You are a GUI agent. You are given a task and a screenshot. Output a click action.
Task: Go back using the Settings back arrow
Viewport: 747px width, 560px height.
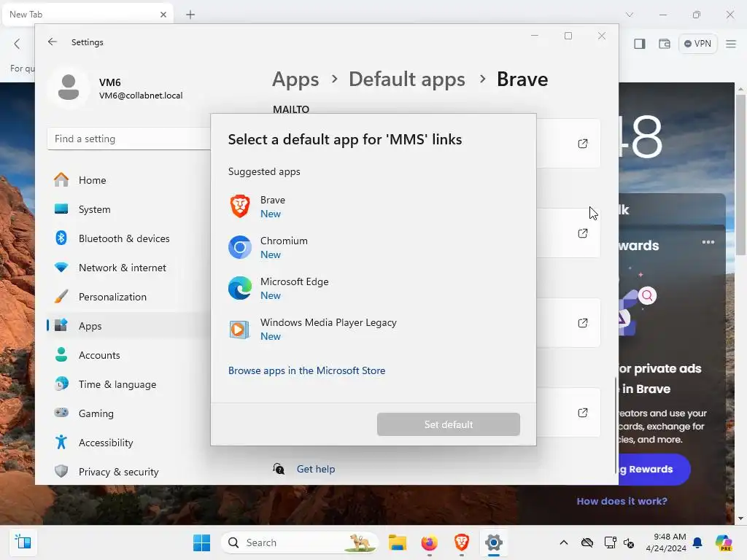click(x=53, y=42)
